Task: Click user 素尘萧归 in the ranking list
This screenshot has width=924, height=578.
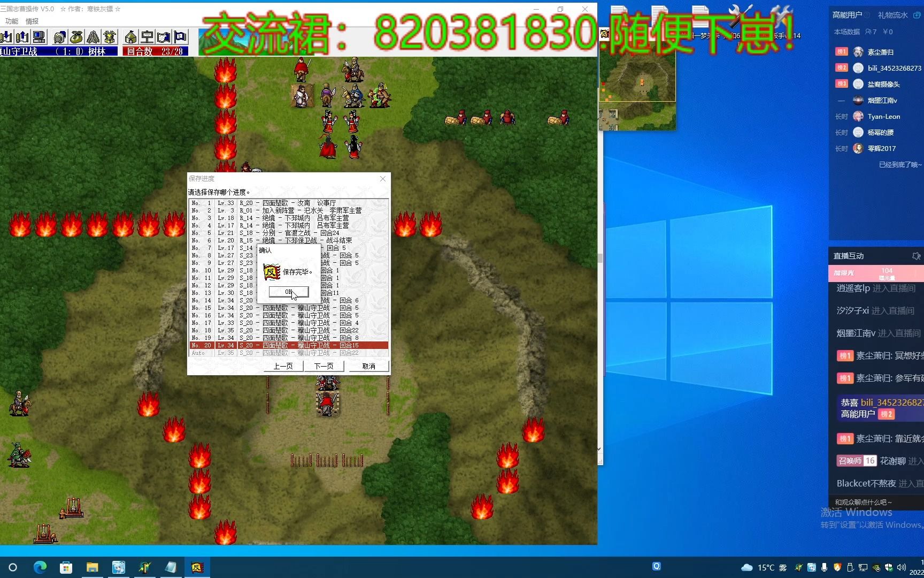Action: 880,52
